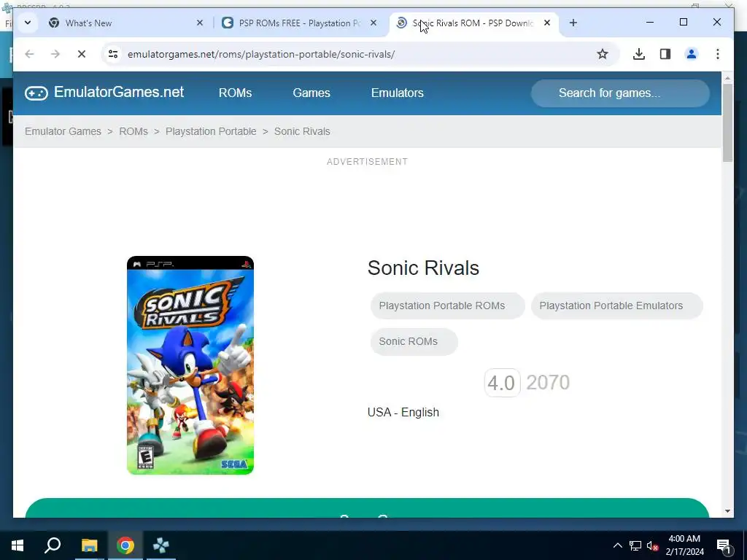The image size is (747, 560).
Task: Click the Search for games field
Action: click(x=620, y=93)
